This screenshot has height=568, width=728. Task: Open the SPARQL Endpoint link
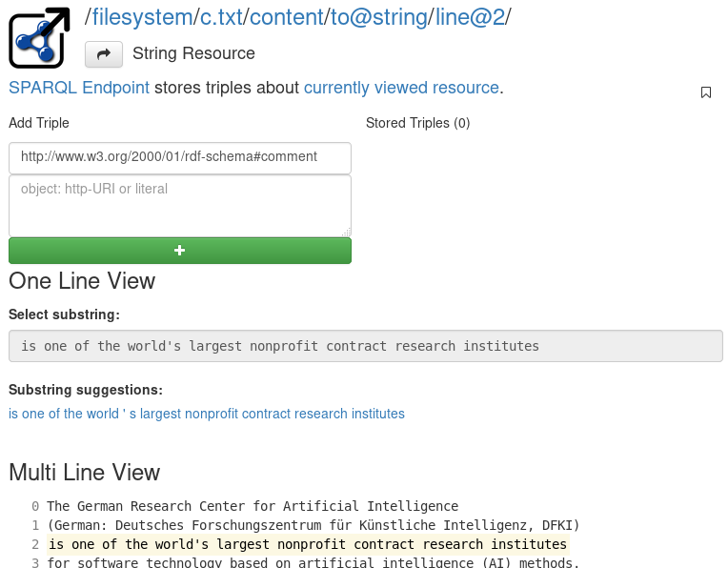[79, 88]
